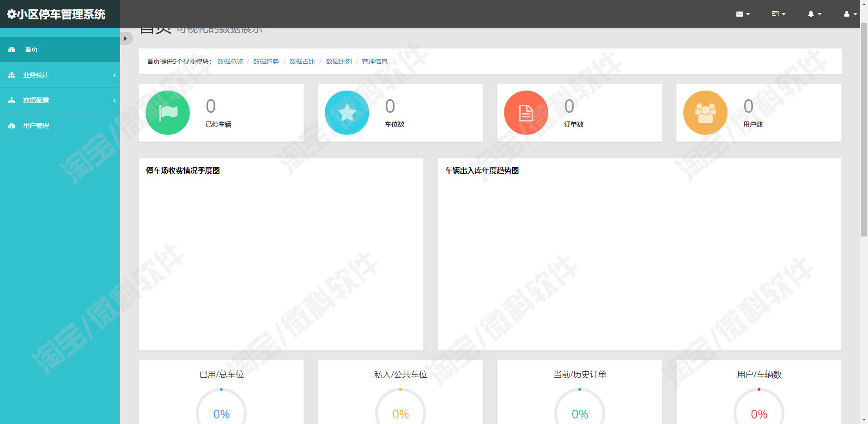The width and height of the screenshot is (868, 424).
Task: Click the 车辆出入库年度趋势图 chart title
Action: [482, 170]
